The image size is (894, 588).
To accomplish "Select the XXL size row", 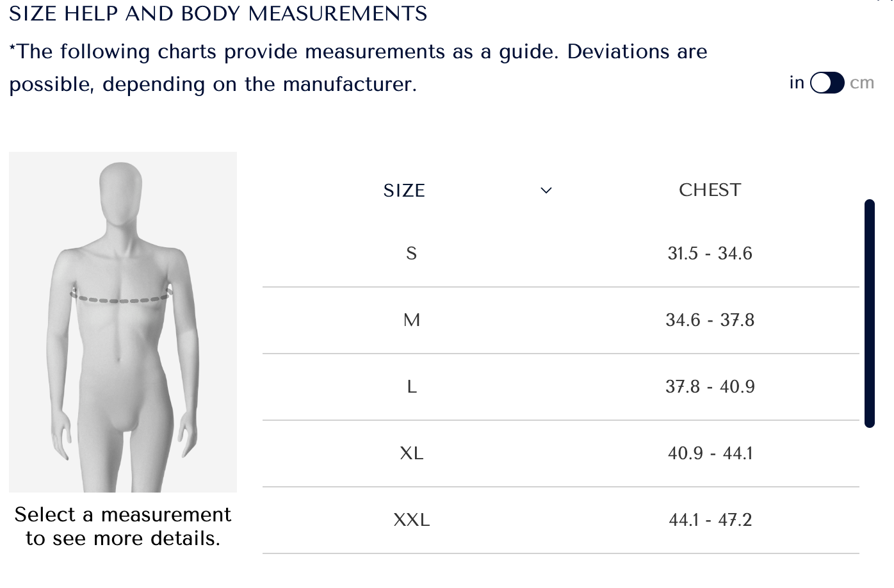I will 560,520.
